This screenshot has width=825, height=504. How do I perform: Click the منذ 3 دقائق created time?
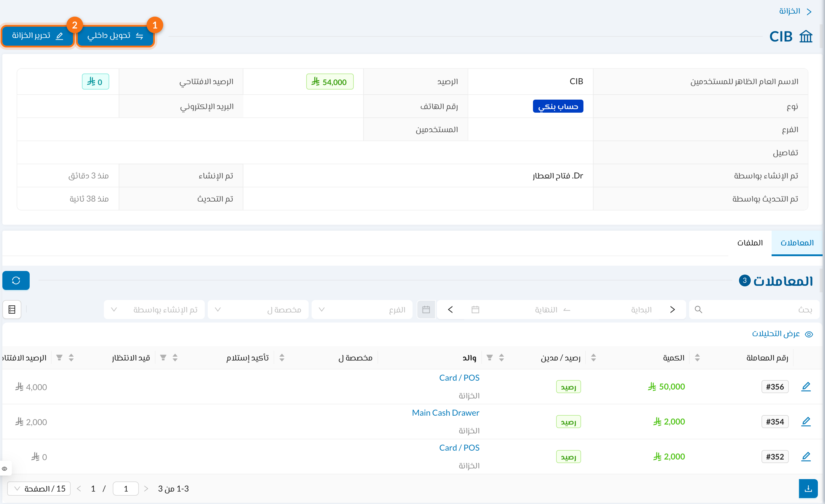[88, 176]
